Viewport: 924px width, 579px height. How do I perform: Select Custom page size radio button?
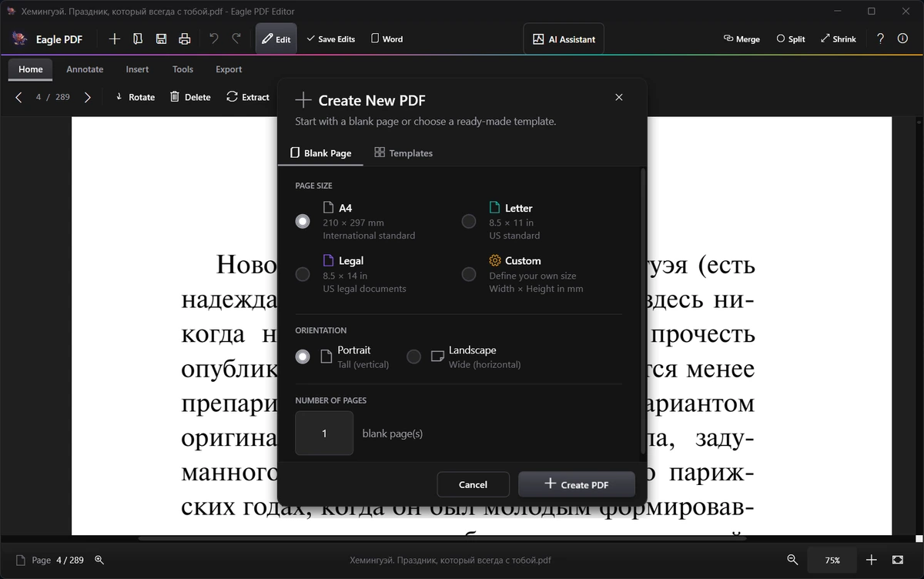point(469,274)
